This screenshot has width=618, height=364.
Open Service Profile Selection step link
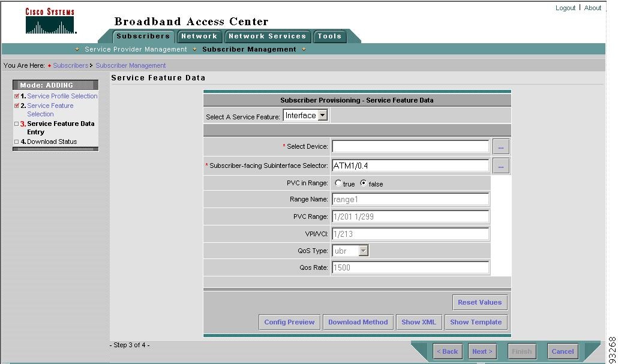(x=62, y=96)
